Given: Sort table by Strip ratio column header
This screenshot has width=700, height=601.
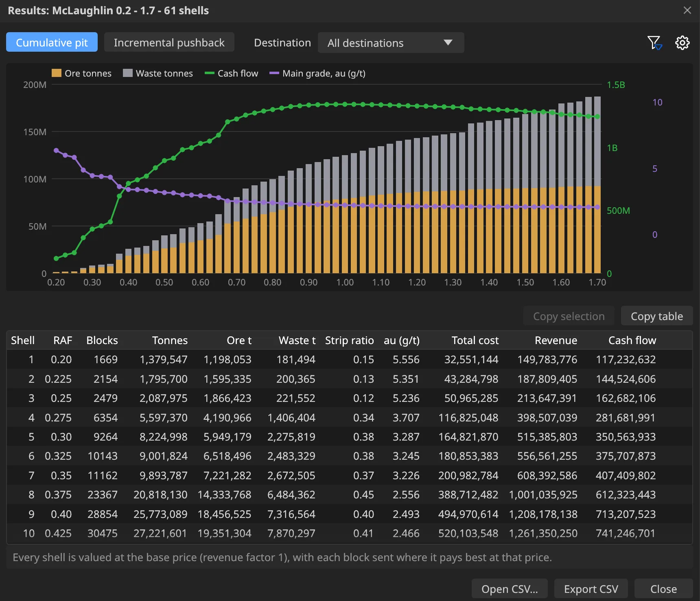Looking at the screenshot, I should (x=349, y=340).
